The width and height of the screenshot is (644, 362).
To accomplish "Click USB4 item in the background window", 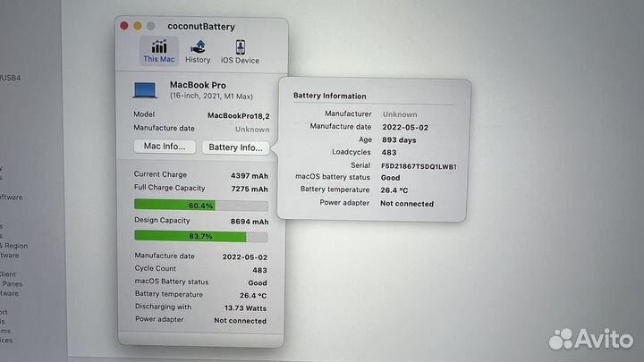I will [x=10, y=78].
